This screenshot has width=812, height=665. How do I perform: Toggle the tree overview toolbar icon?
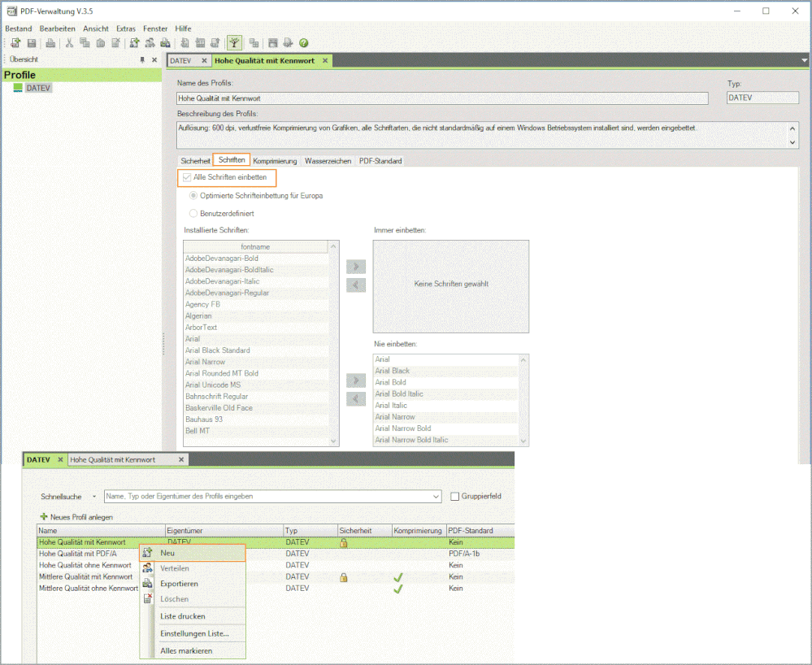coord(235,43)
